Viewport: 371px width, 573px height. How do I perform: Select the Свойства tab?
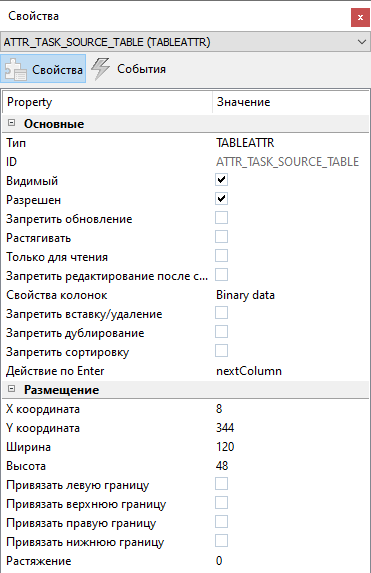[43, 69]
